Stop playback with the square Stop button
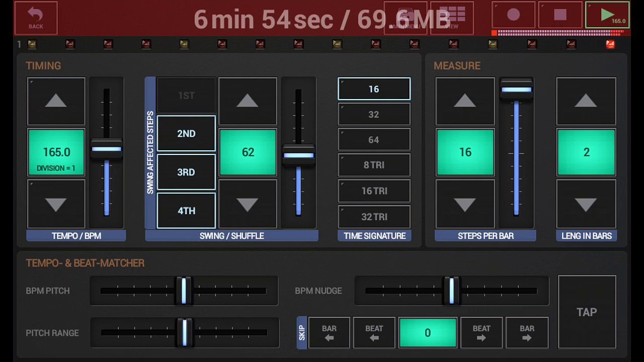Viewport: 644px width, 362px height. (x=560, y=16)
